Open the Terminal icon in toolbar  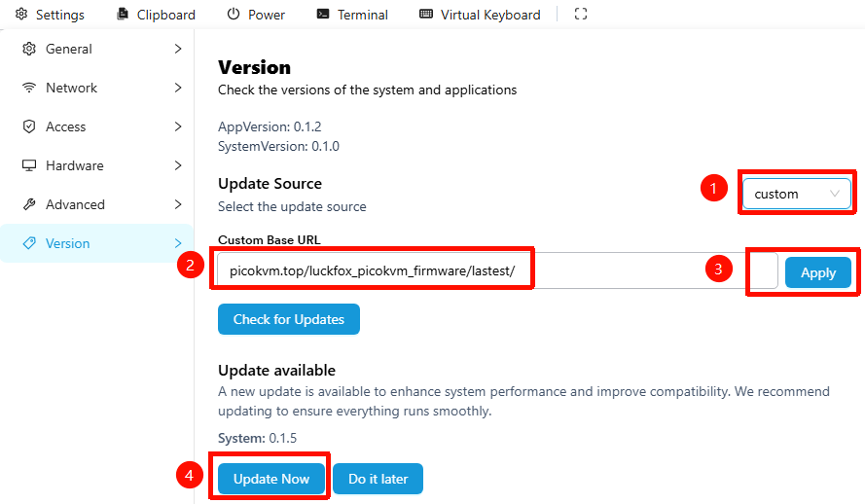coord(323,15)
